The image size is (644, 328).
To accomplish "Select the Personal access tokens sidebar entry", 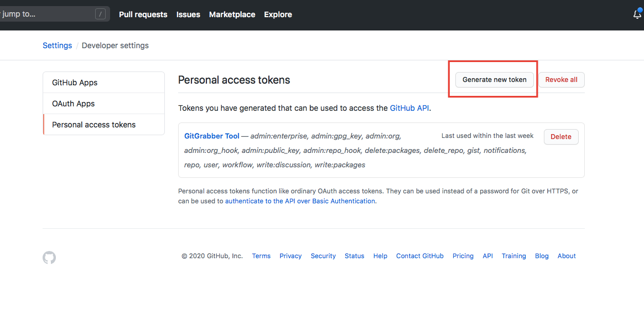I will (x=92, y=124).
